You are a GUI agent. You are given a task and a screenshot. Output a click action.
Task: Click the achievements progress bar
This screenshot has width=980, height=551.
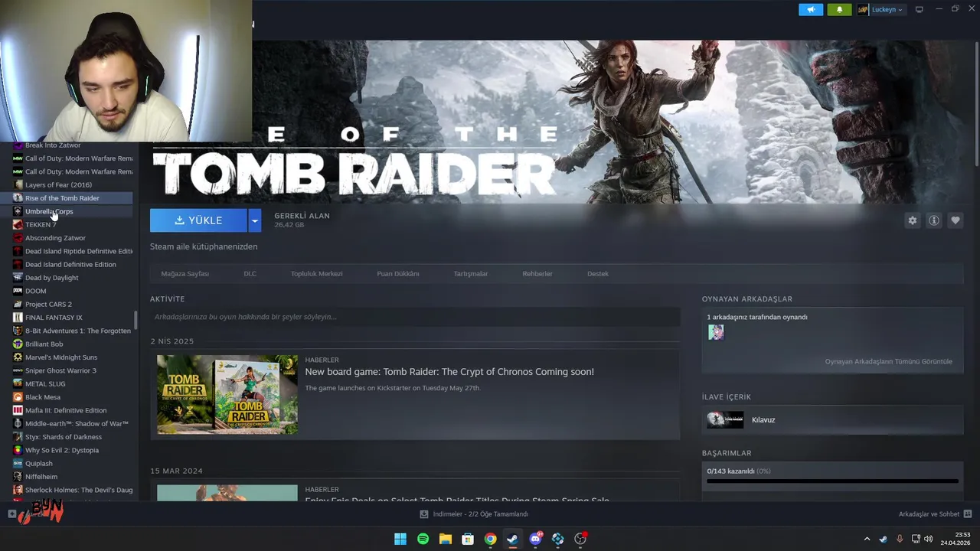coord(832,481)
